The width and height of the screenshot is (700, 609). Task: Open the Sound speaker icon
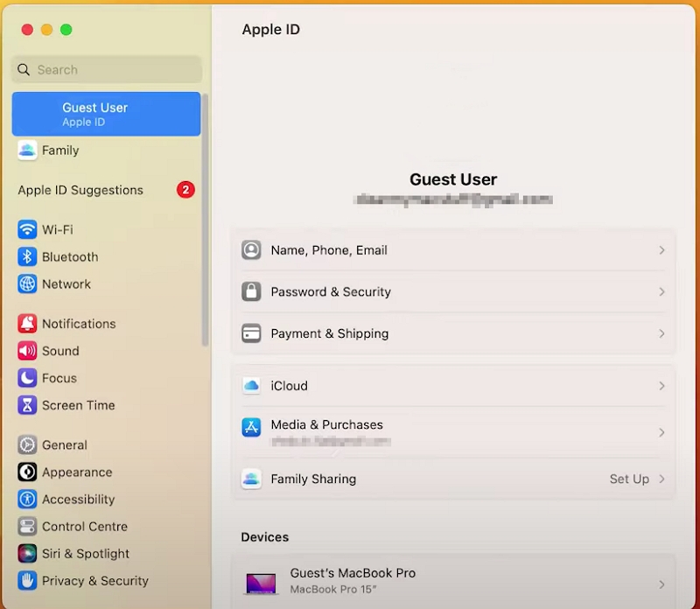pos(27,351)
